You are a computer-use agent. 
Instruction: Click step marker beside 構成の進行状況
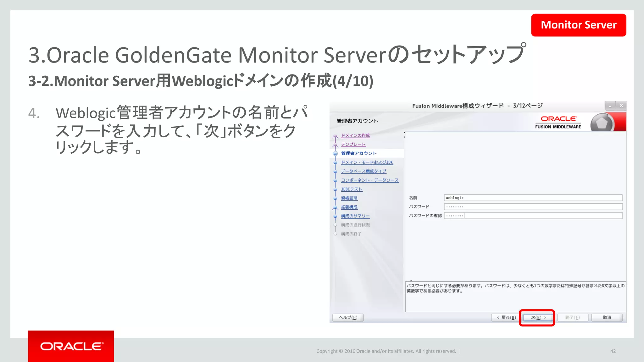click(x=335, y=225)
